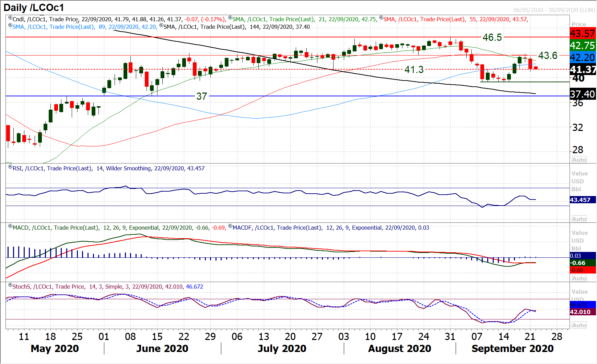
Task: Click the black 41.37 last price tag
Action: (x=583, y=69)
